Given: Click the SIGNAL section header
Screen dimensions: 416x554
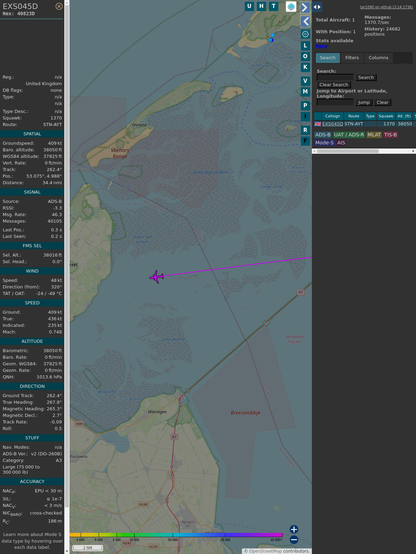Looking at the screenshot, I should pyautogui.click(x=32, y=192).
